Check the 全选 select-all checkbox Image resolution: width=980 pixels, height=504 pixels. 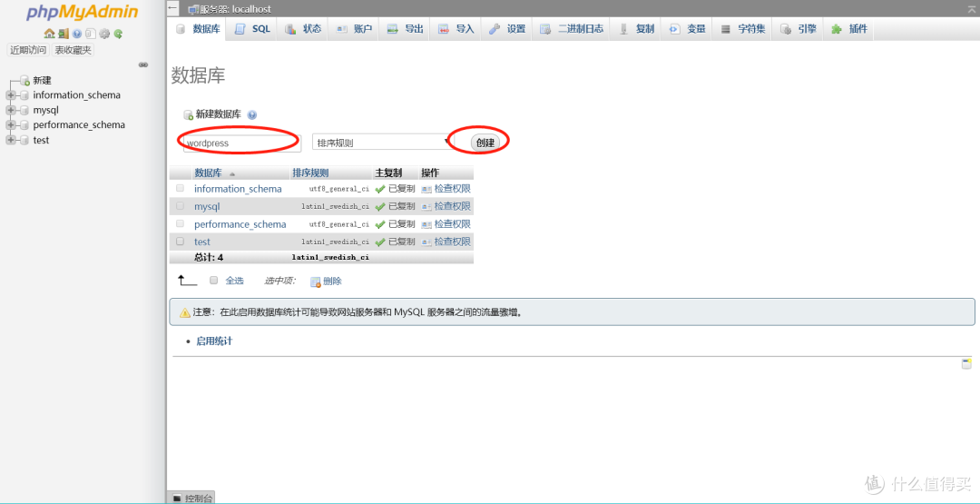(214, 280)
